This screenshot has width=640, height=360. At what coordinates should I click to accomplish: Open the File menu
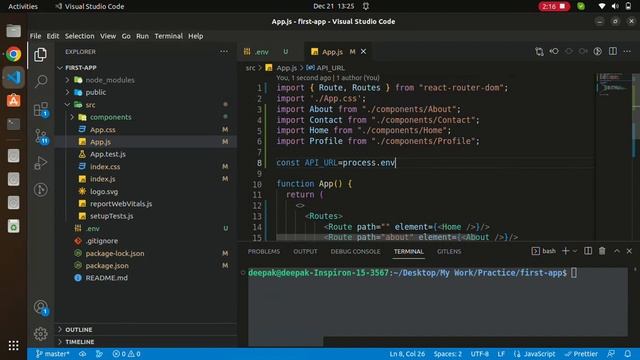pos(36,36)
